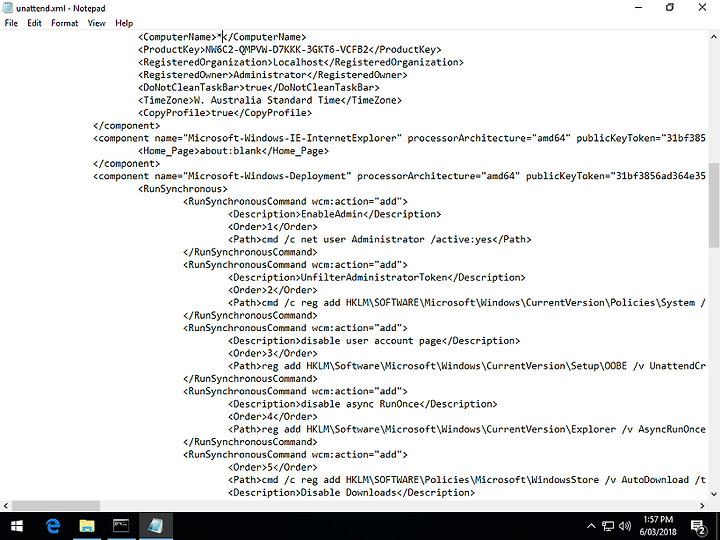Click the Notepad title bar icon
The height and width of the screenshot is (540, 720).
7,8
